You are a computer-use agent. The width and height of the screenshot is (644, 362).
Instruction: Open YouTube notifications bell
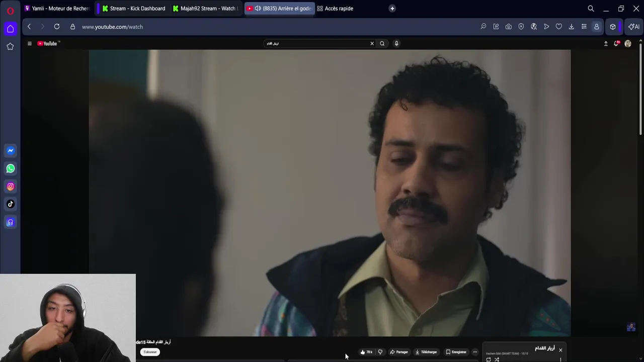pyautogui.click(x=616, y=44)
